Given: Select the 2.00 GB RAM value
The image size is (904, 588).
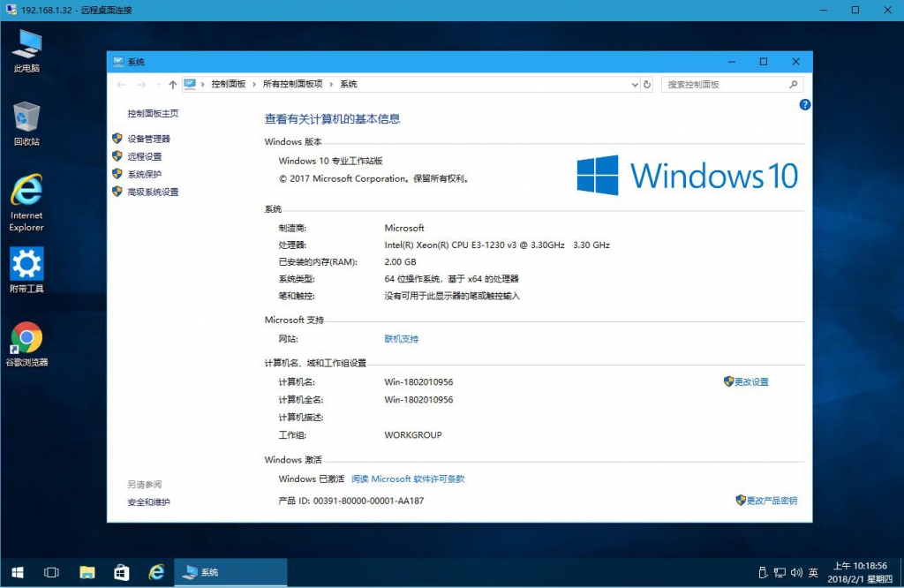Looking at the screenshot, I should 400,261.
